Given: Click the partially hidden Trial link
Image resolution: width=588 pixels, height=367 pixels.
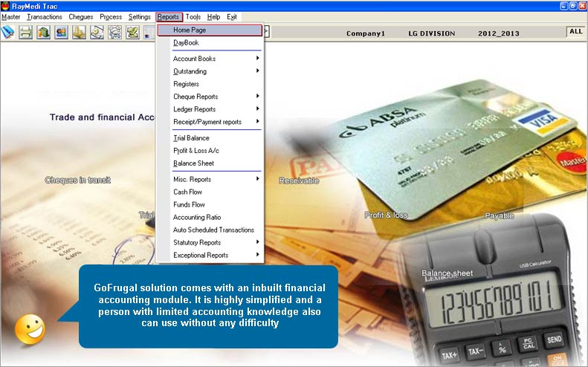Looking at the screenshot, I should pos(146,215).
